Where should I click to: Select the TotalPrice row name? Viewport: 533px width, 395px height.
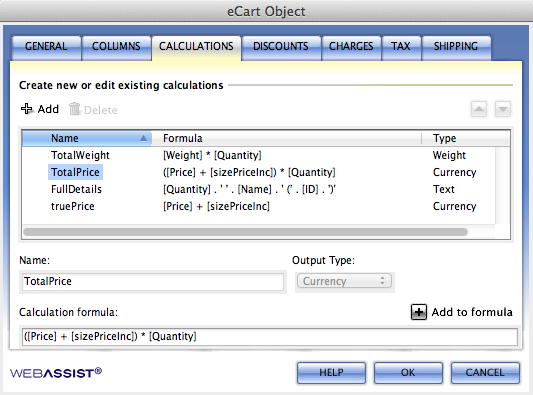pyautogui.click(x=75, y=172)
